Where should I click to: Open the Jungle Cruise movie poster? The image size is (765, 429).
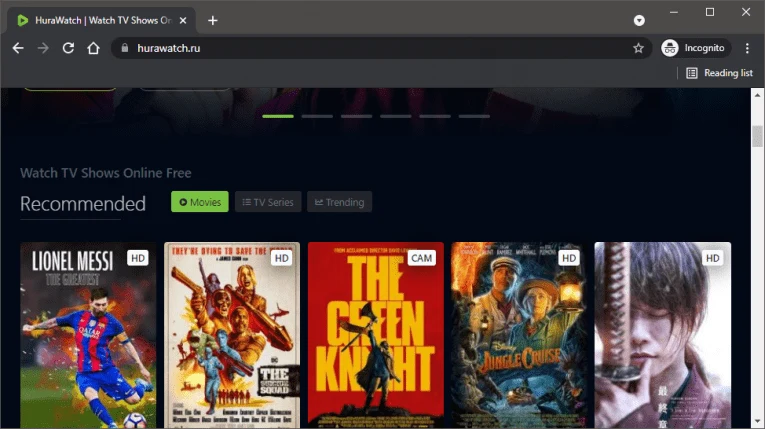[x=519, y=335]
